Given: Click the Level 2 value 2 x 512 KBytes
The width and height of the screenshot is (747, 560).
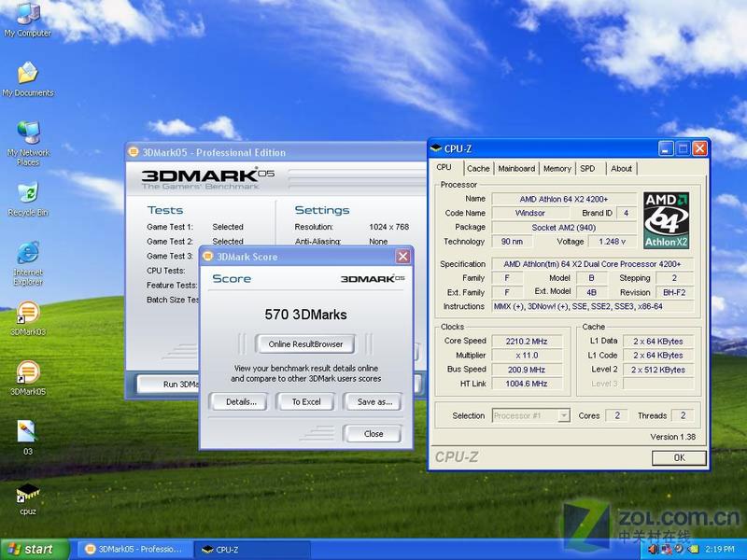Looking at the screenshot, I should [658, 370].
